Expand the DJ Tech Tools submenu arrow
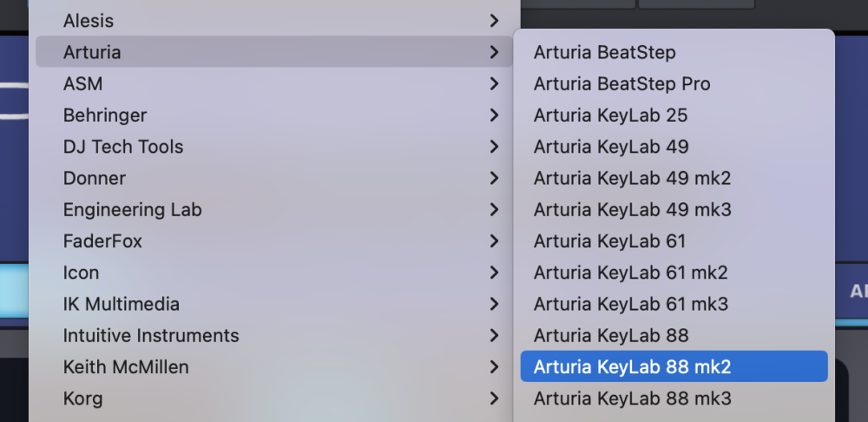 coord(494,147)
